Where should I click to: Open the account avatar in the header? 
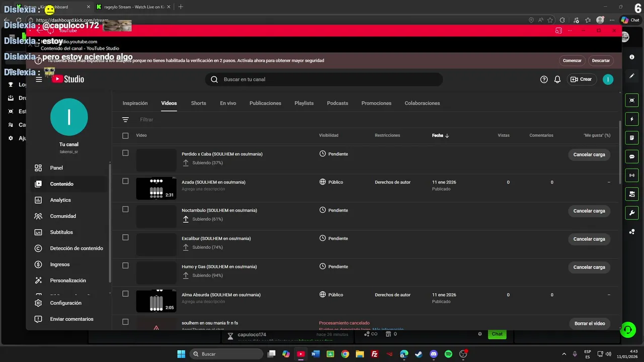tap(608, 79)
